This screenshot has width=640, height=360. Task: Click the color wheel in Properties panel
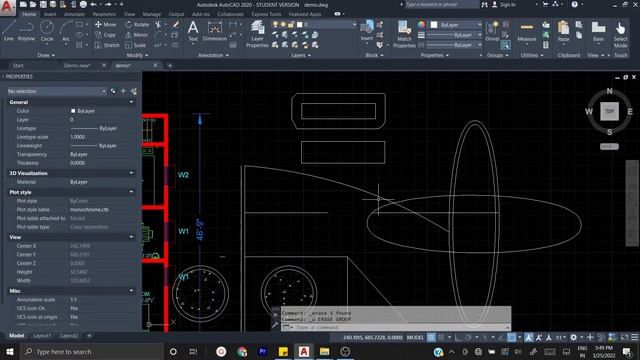421,24
